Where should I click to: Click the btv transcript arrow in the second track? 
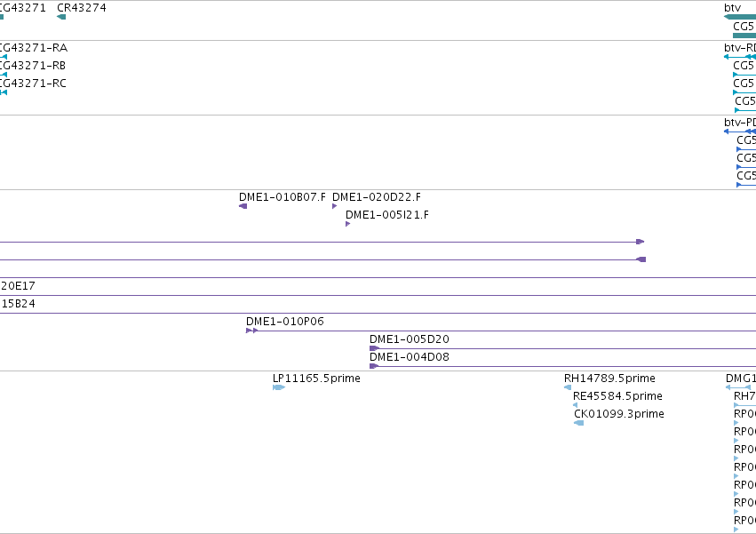740,57
